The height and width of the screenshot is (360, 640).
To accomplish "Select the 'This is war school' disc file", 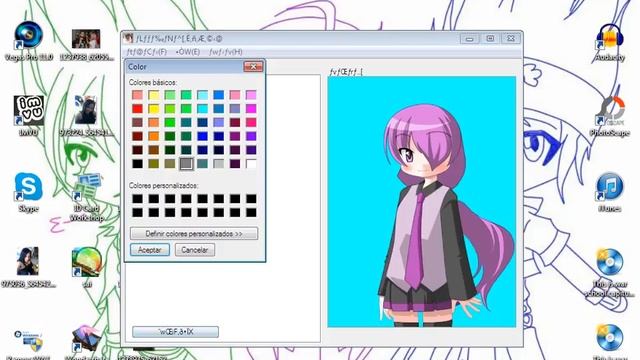I will coord(609,273).
